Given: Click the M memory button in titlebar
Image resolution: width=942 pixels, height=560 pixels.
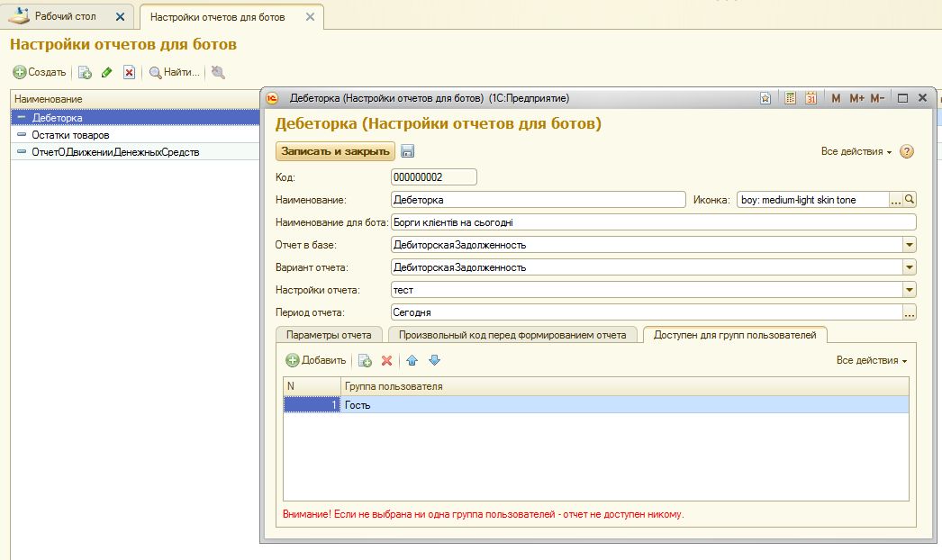Looking at the screenshot, I should click(x=836, y=98).
